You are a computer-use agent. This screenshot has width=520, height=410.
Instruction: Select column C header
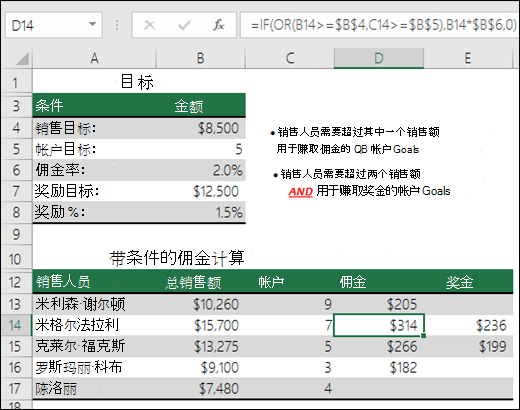290,58
